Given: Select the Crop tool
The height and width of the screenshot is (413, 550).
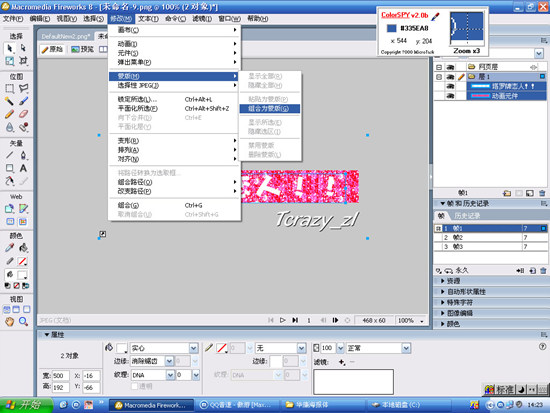Looking at the screenshot, I should tap(23, 61).
